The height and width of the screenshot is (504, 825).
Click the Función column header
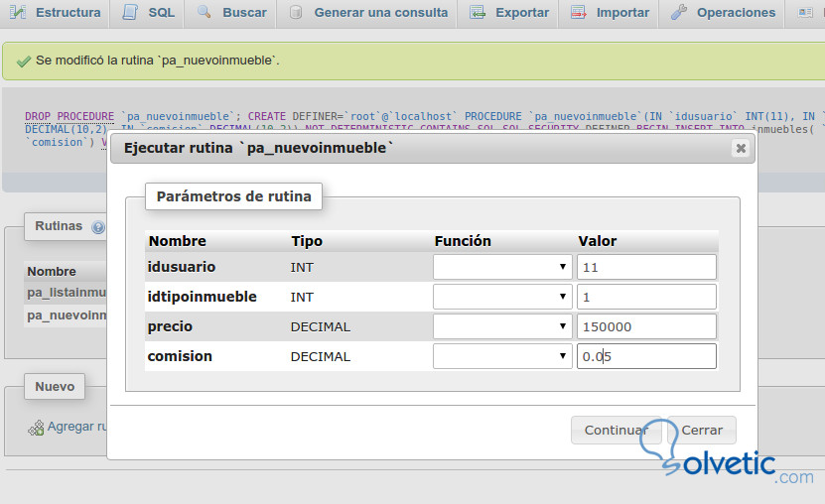click(463, 241)
